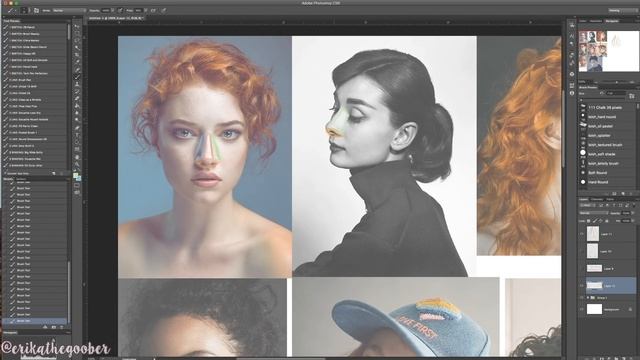Toggle visibility of Group 1

(582, 298)
